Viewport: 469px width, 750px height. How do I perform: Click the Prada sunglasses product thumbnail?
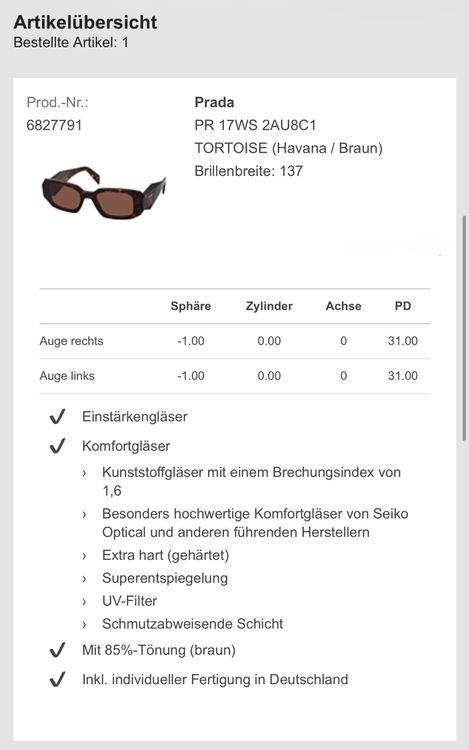[104, 193]
